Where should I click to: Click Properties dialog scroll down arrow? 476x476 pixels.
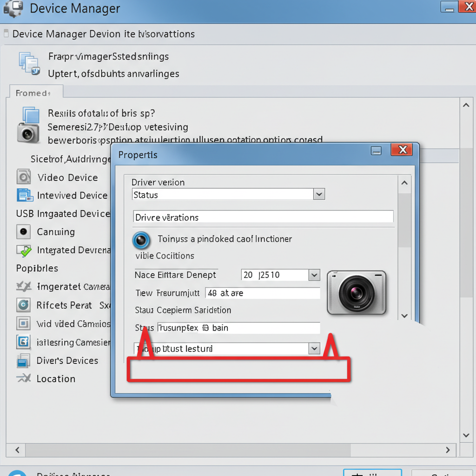pos(404,316)
